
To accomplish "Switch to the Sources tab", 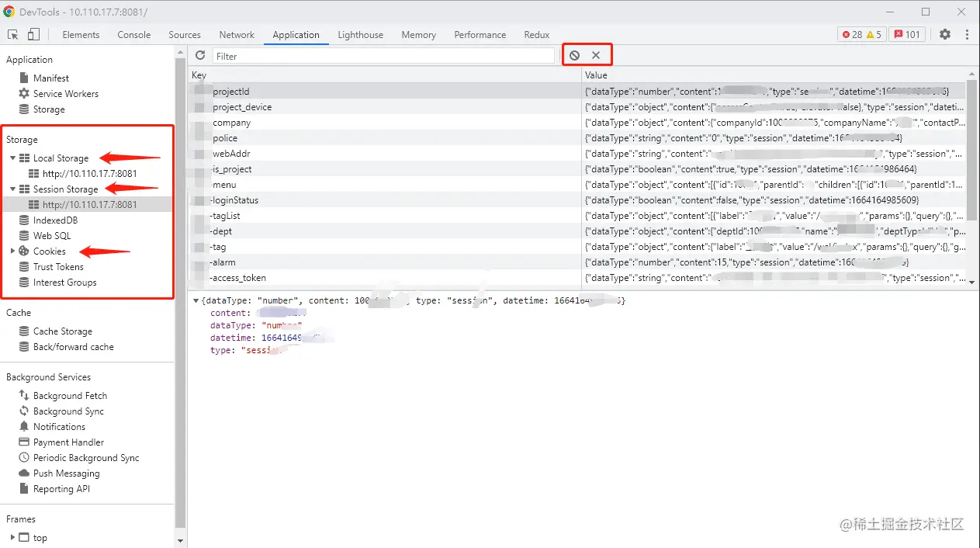I will 185,35.
